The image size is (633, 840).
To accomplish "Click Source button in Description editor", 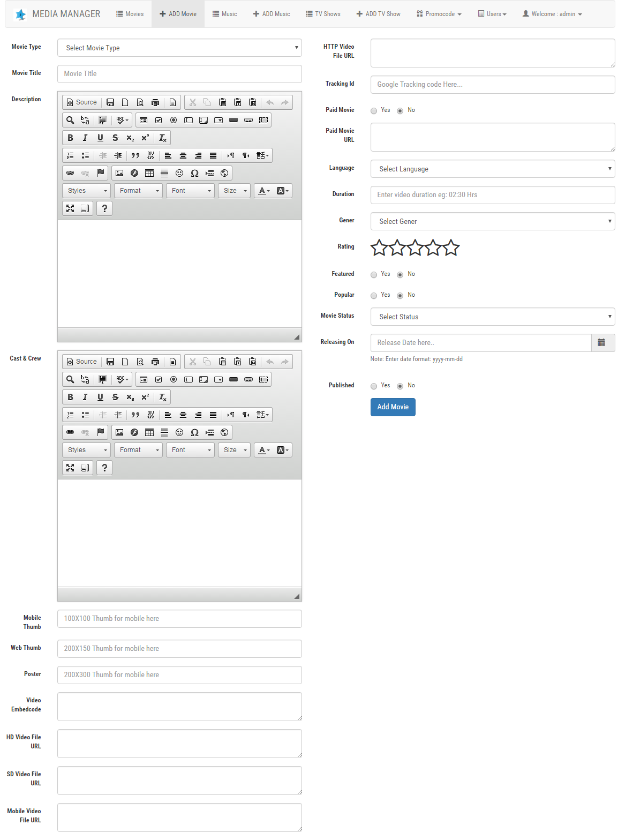I will (x=82, y=102).
